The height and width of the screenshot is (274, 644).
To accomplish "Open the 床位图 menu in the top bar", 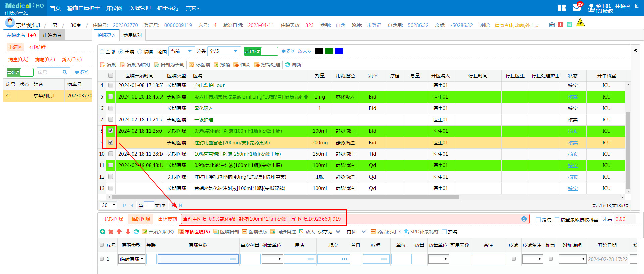I will [x=114, y=8].
